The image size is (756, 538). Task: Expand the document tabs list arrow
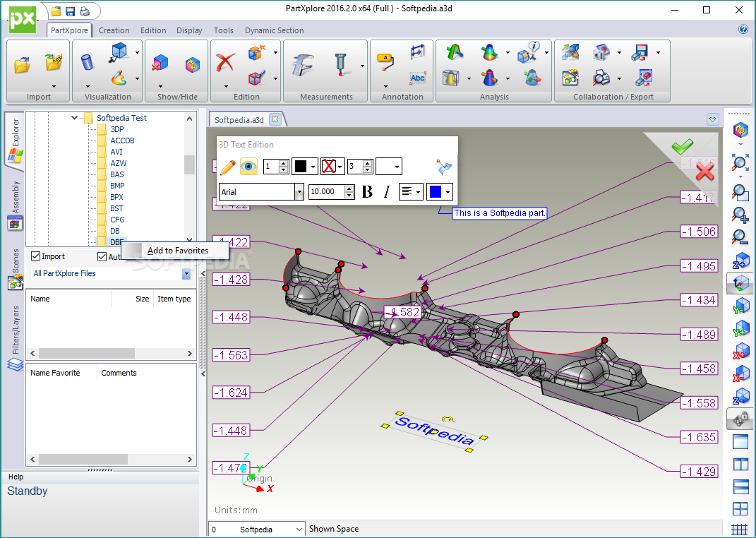coord(713,119)
